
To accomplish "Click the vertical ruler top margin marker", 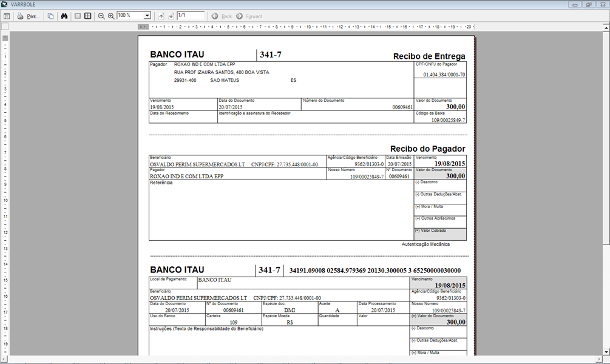I will pyautogui.click(x=5, y=38).
